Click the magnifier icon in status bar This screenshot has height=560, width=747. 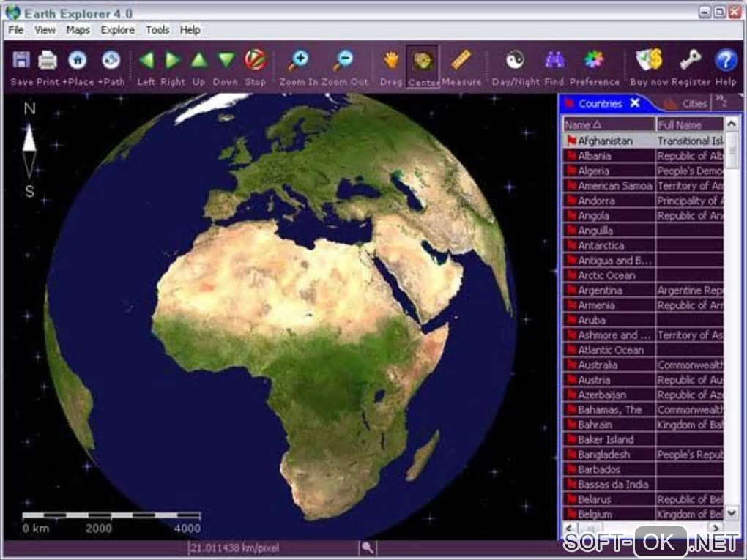[368, 548]
